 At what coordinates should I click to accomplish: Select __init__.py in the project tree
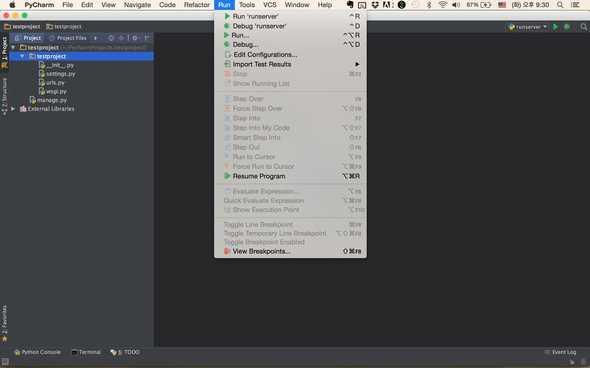pos(56,65)
